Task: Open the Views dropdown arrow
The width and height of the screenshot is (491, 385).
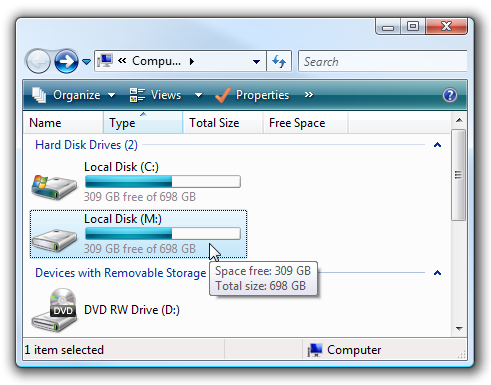Action: pos(198,96)
